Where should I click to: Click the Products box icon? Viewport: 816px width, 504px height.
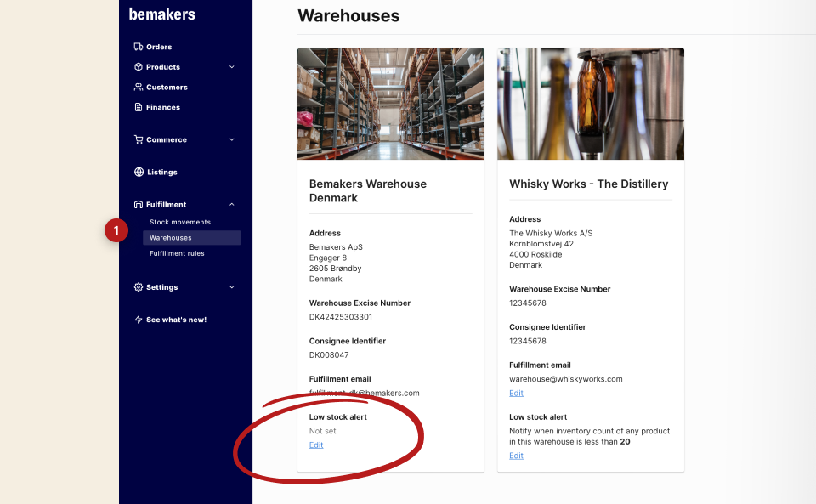(139, 67)
